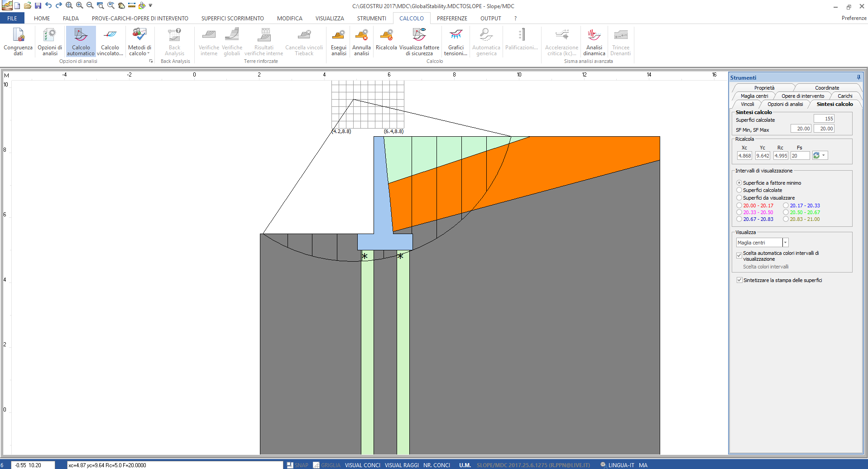The image size is (868, 469).
Task: Toggle Sintetizzare la stampa delle superfici
Action: pos(739,280)
